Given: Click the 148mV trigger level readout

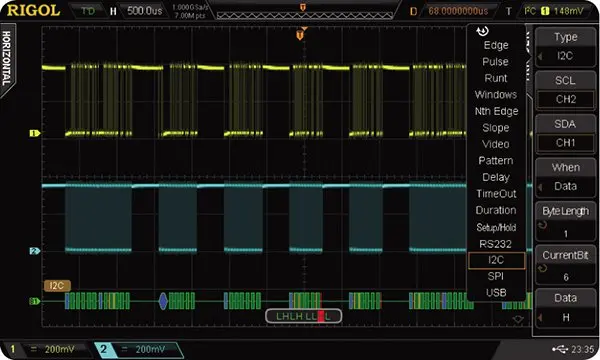Looking at the screenshot, I should coord(568,11).
